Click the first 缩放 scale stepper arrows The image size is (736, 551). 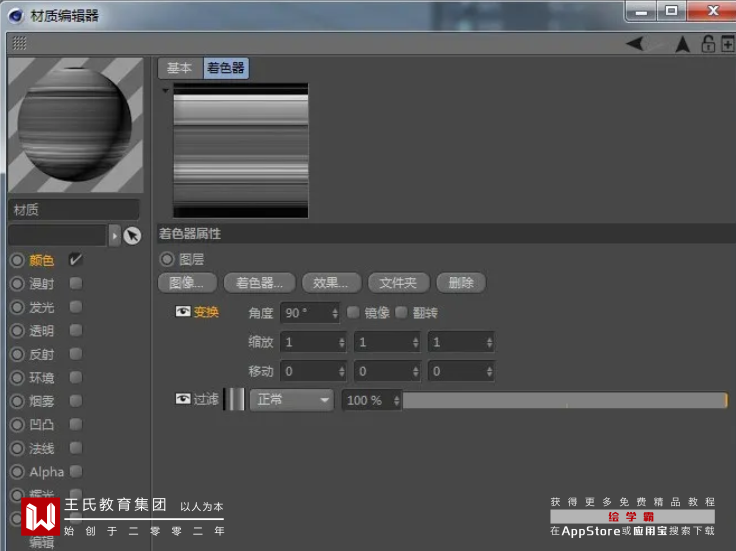tap(342, 343)
